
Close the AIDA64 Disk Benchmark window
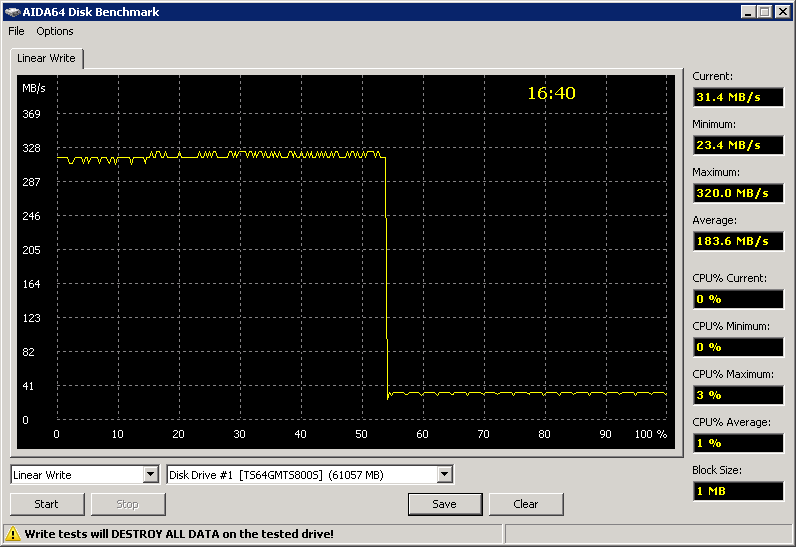[783, 12]
